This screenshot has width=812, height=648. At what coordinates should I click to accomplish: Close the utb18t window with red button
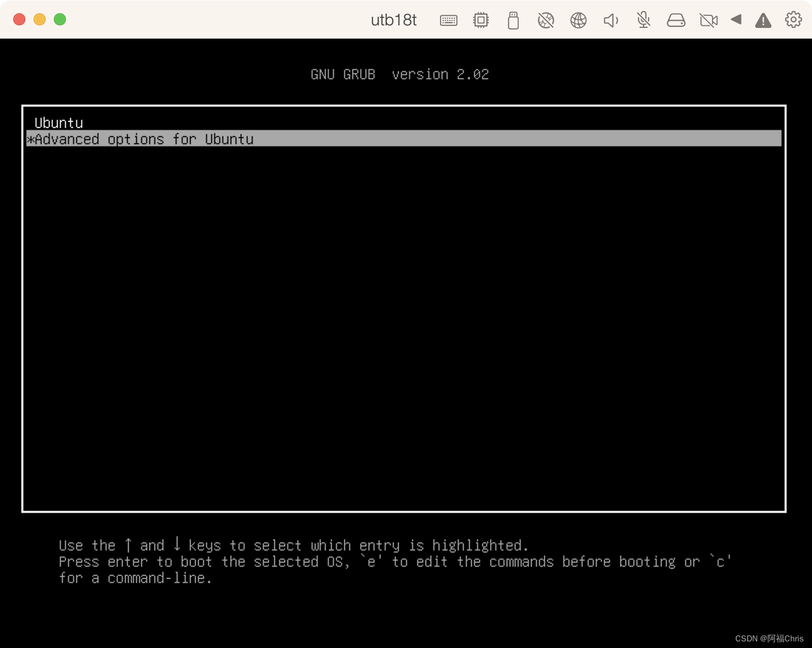coord(19,19)
